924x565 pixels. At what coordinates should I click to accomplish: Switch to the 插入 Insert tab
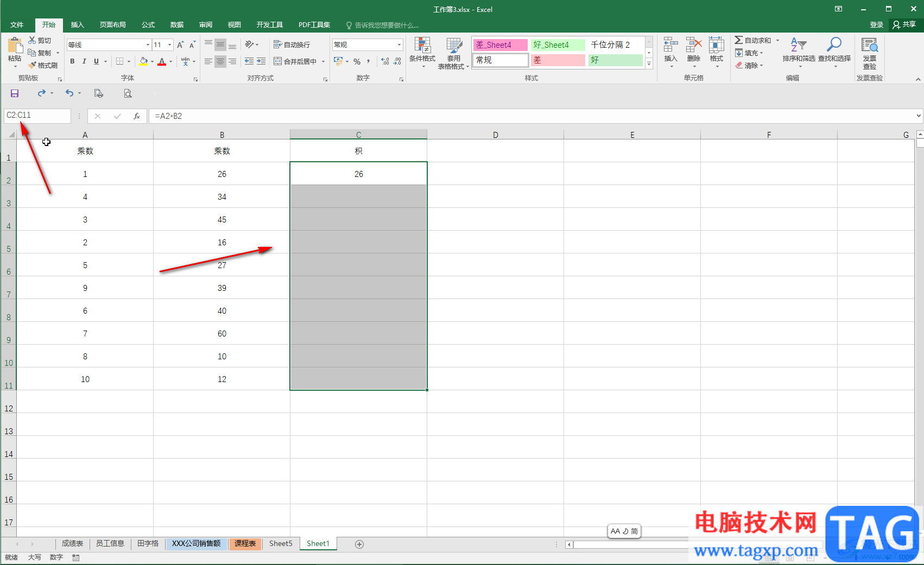(x=78, y=25)
